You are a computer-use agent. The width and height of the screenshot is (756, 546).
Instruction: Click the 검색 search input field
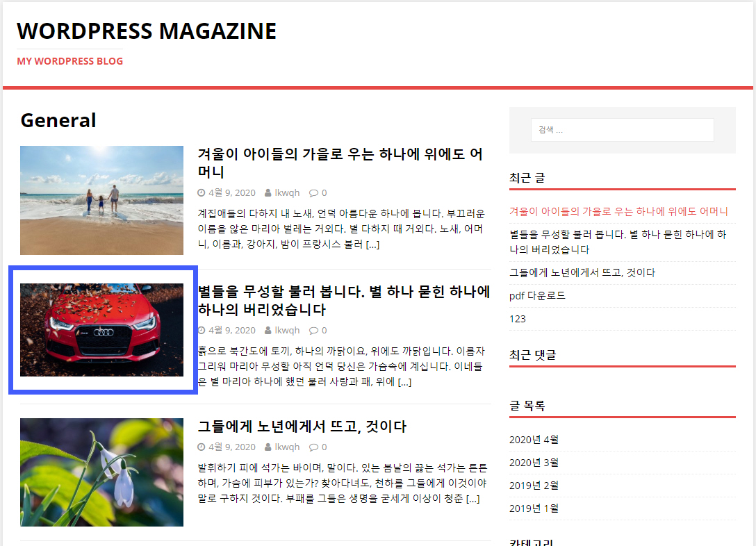pos(622,130)
